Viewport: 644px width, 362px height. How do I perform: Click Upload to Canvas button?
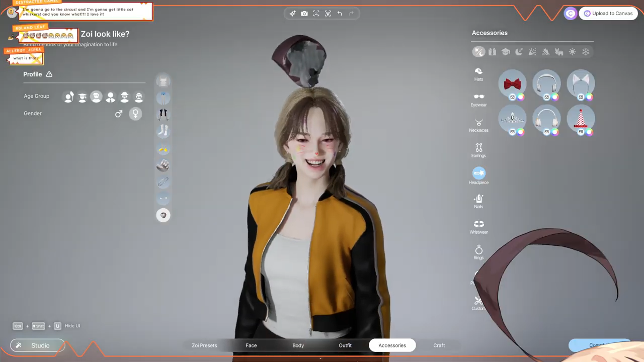[608, 14]
